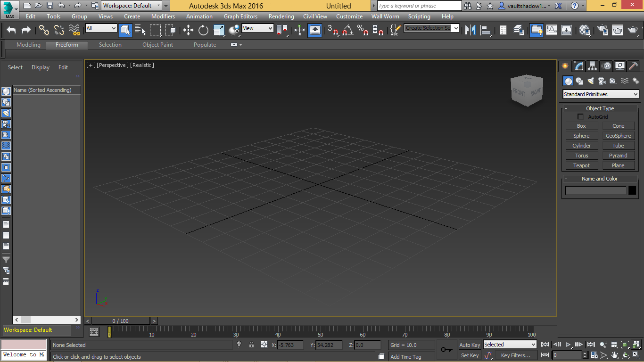The height and width of the screenshot is (362, 644).
Task: Click the Teapot primitive button
Action: coord(581,165)
